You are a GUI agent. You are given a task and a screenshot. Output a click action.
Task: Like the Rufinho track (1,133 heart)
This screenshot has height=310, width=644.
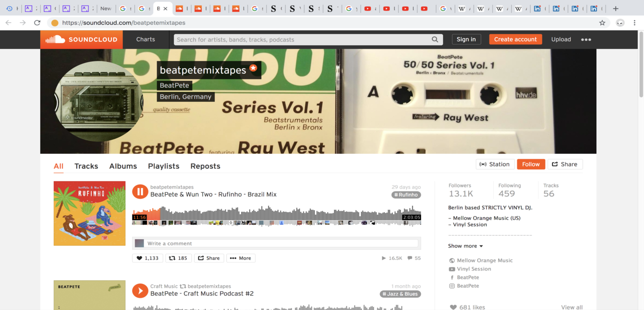click(x=148, y=258)
